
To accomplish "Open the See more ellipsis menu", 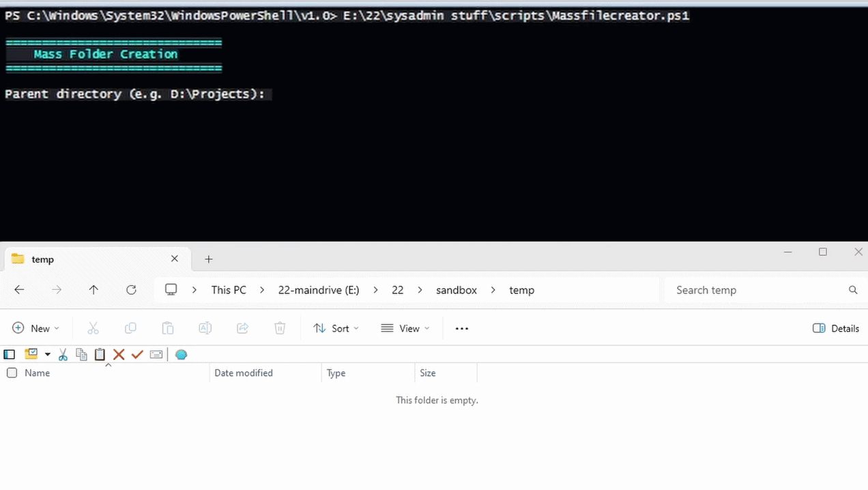I will [462, 328].
